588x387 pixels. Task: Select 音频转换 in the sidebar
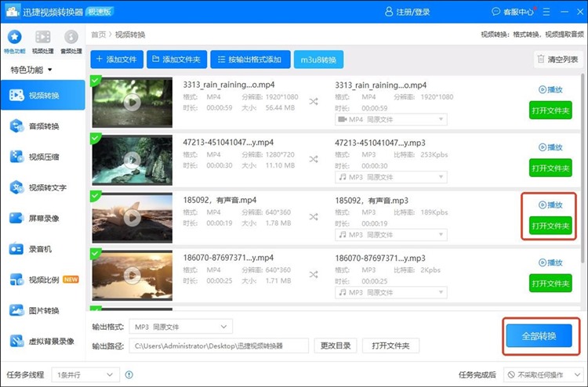pyautogui.click(x=43, y=126)
